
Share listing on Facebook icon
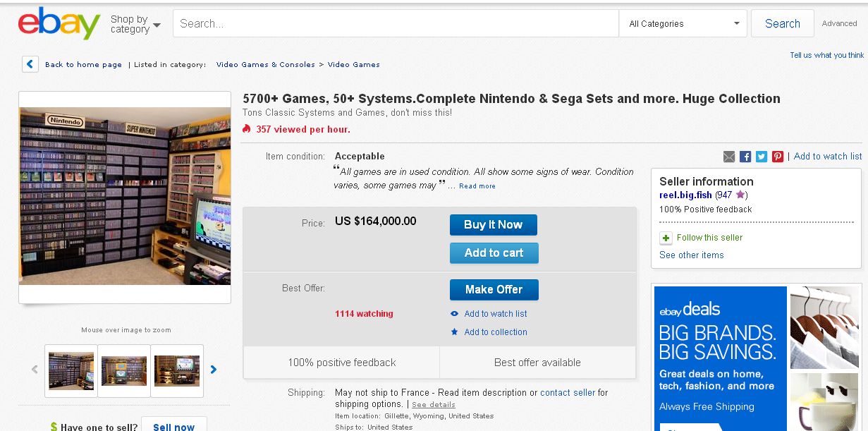[x=745, y=157]
